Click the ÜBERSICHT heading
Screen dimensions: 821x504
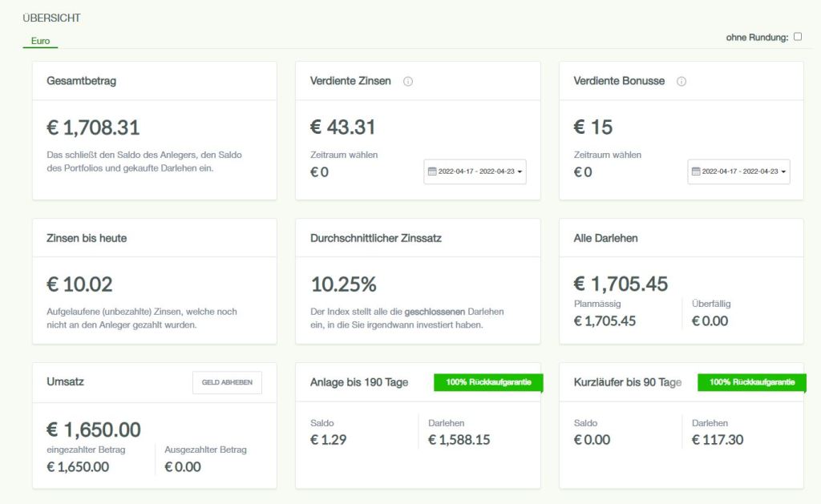pos(51,18)
